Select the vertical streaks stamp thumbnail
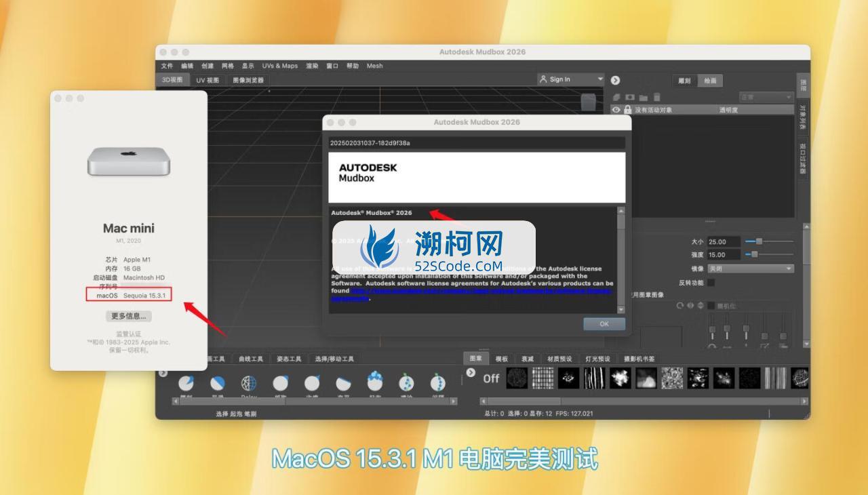Screen dimensions: 868x495 (595, 378)
